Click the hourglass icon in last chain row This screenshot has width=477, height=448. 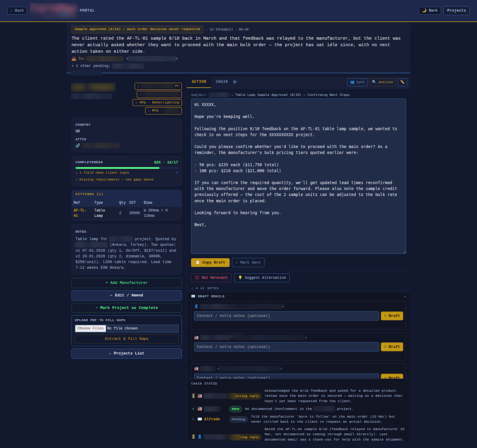pos(193,437)
